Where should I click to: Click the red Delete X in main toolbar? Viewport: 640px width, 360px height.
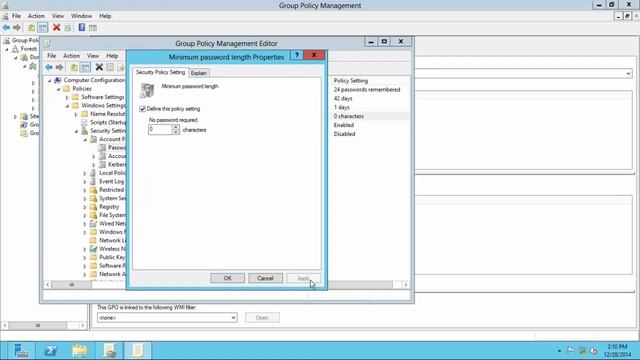tap(56, 27)
